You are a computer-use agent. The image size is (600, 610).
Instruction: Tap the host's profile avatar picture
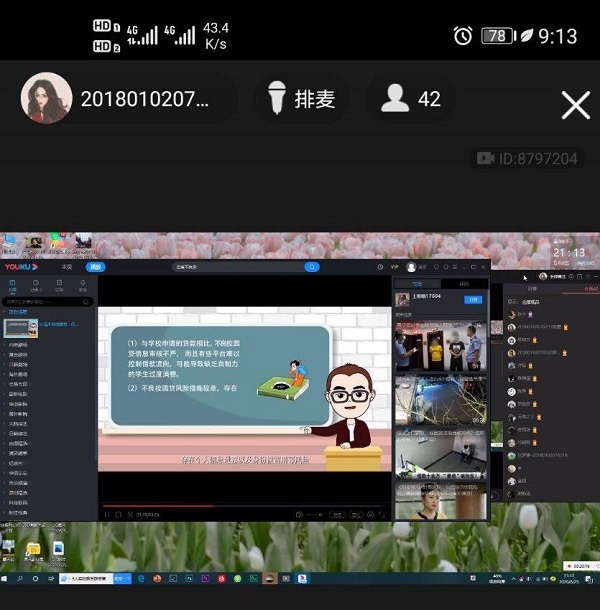click(x=46, y=98)
